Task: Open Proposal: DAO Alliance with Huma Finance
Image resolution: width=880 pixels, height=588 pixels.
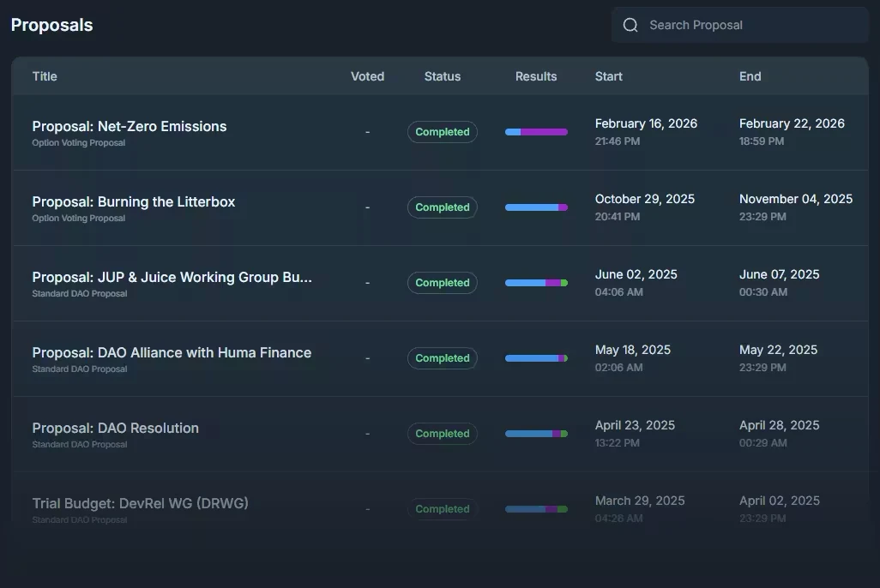Action: click(172, 352)
